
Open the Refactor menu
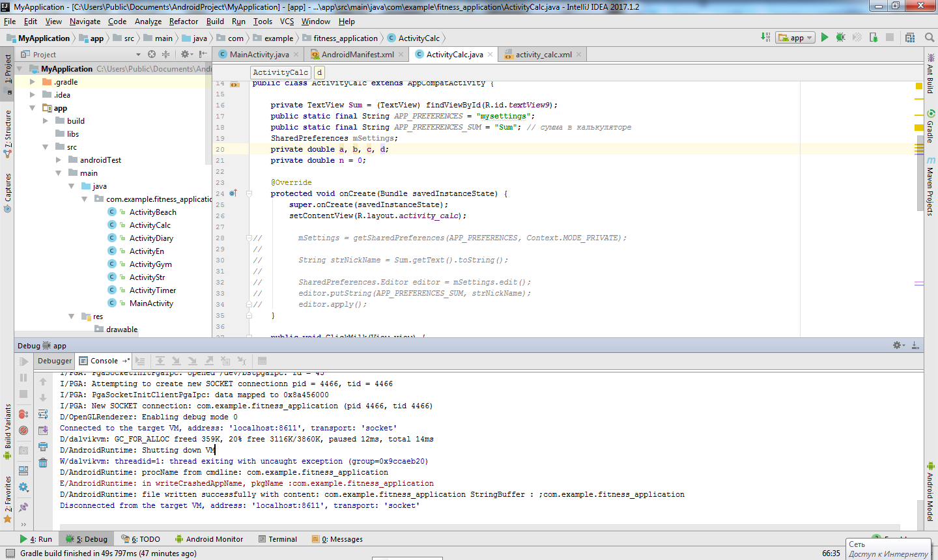(x=184, y=21)
